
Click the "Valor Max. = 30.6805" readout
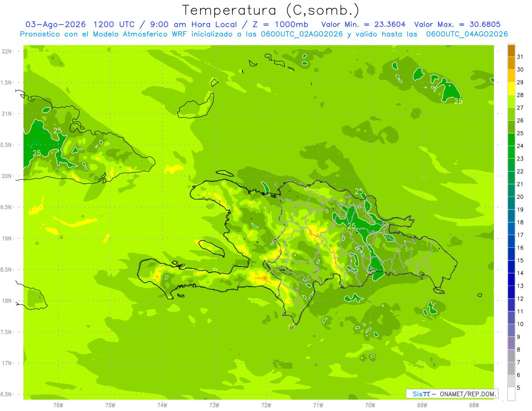click(x=457, y=24)
